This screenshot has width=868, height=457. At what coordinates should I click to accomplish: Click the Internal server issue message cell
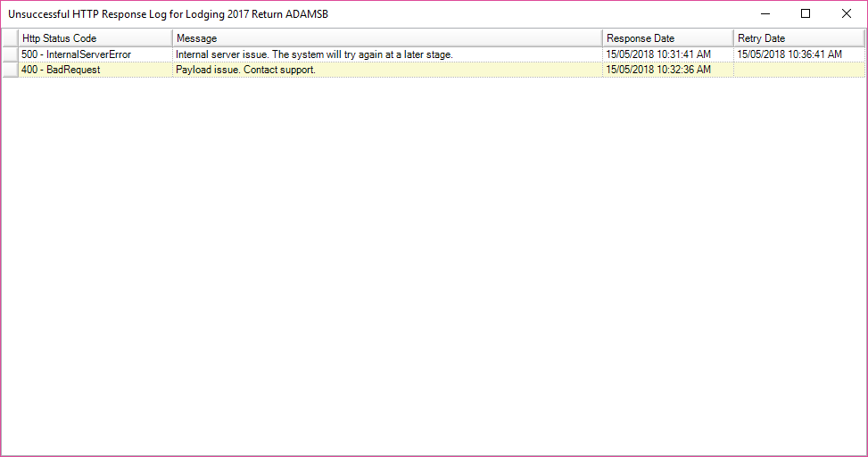[386, 54]
